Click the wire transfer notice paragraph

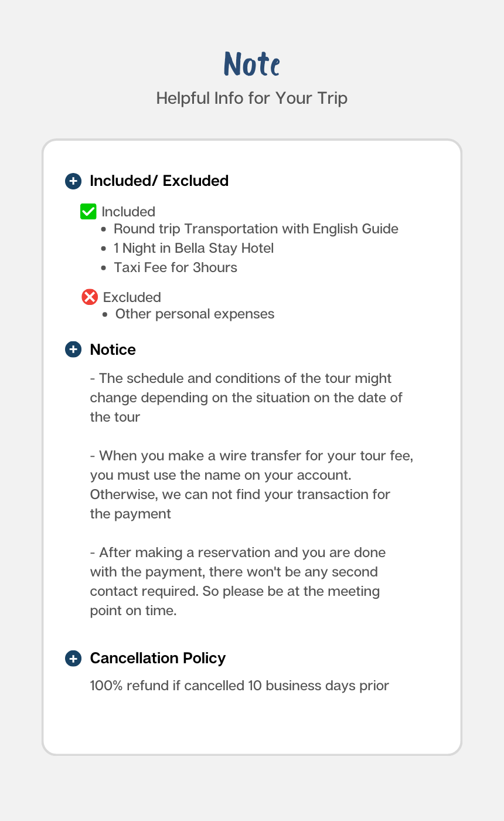(251, 484)
